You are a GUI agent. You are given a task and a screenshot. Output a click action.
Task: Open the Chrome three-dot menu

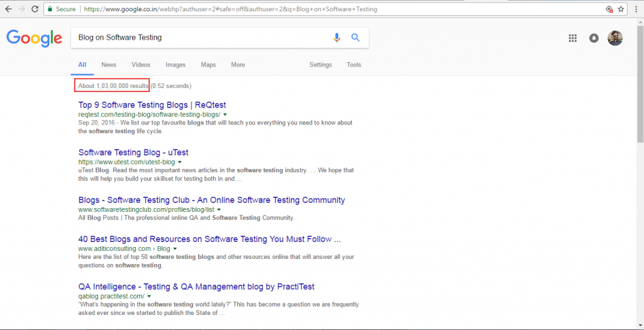pos(636,9)
